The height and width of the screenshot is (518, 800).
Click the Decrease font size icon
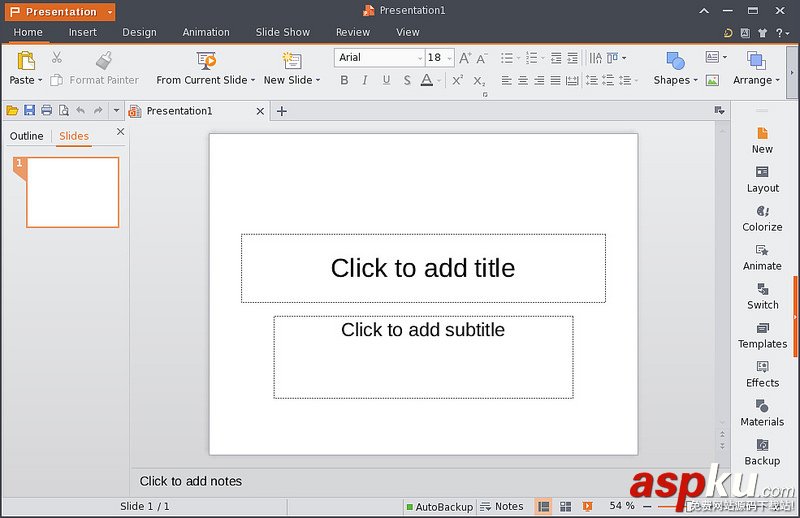(482, 58)
